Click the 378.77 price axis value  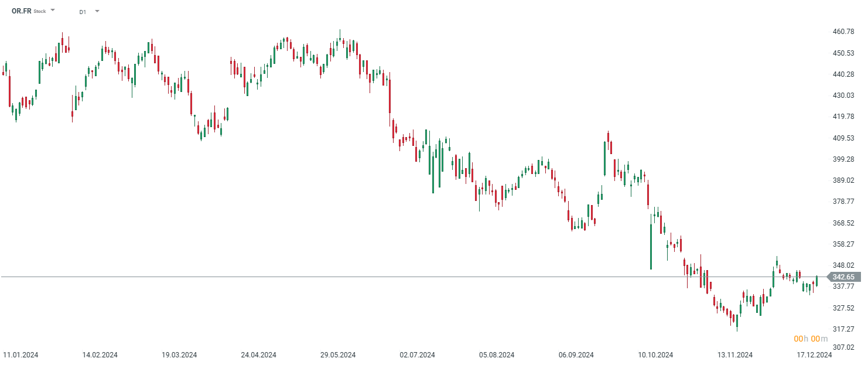click(x=843, y=202)
